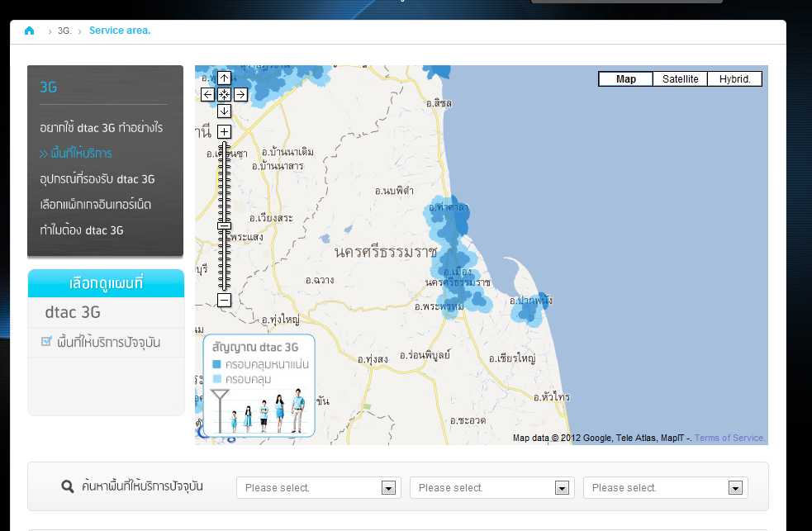Screen dimensions: 812x531
Task: Open ทำไมต้อง dtac 3G menu item
Action: (x=82, y=230)
